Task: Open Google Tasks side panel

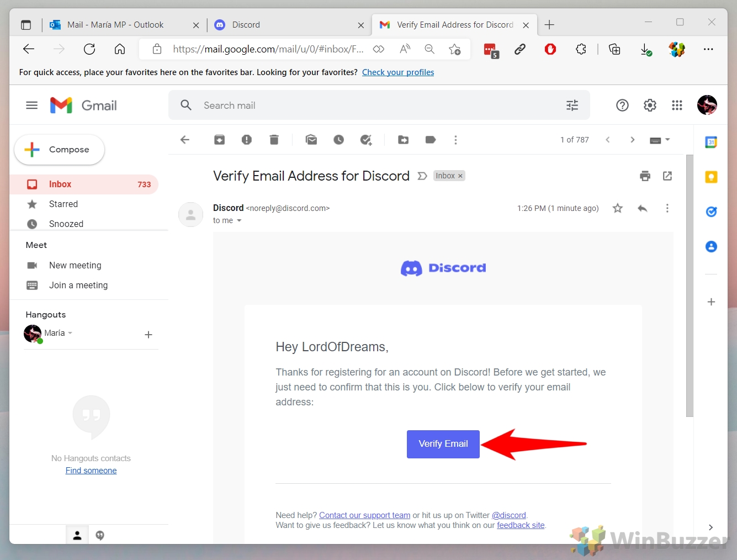Action: (x=711, y=212)
